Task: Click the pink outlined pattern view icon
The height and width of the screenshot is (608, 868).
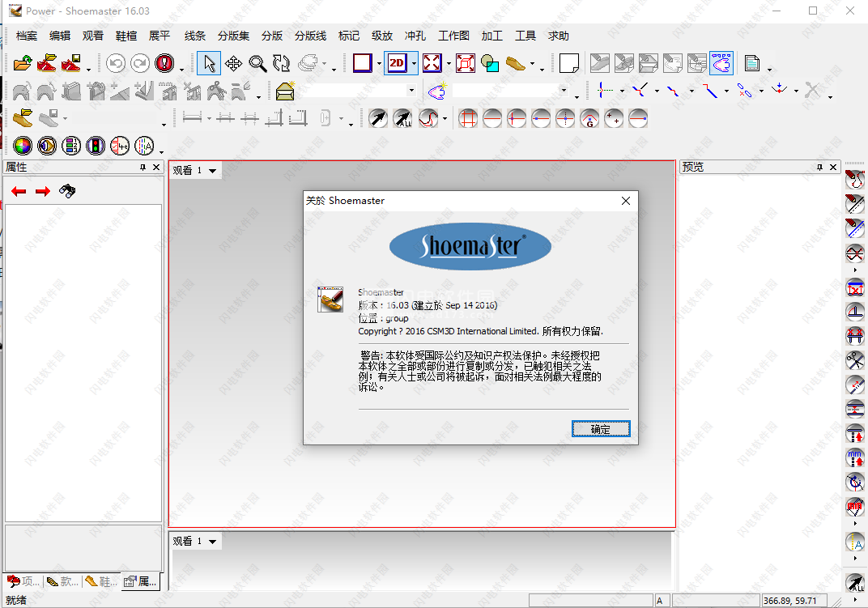Action: coord(721,63)
